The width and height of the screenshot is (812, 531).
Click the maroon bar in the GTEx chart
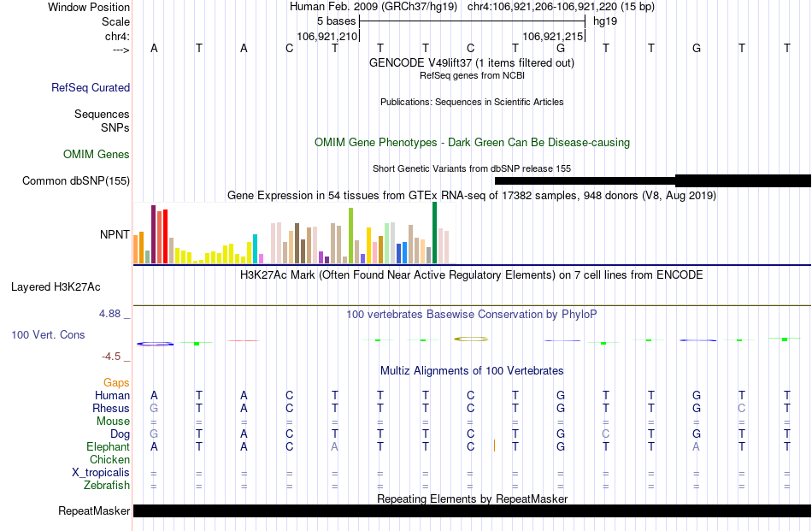point(153,234)
